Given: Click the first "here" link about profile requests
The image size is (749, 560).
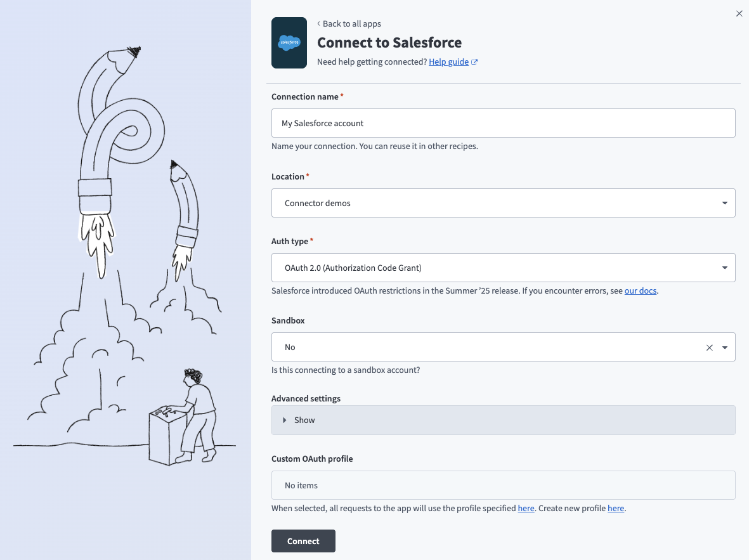Looking at the screenshot, I should click(526, 508).
